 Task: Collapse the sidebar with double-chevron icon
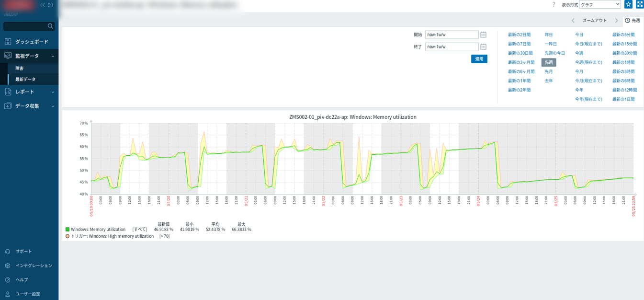pyautogui.click(x=43, y=5)
